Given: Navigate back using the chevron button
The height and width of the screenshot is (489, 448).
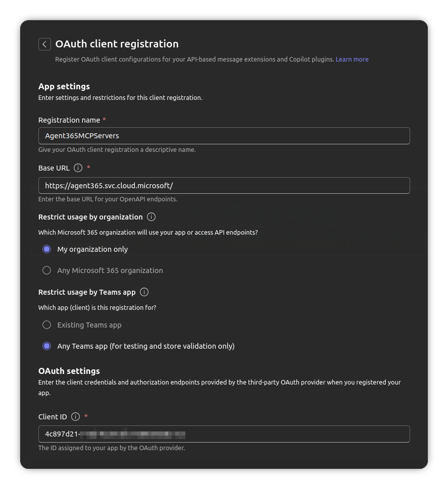Looking at the screenshot, I should pos(44,44).
